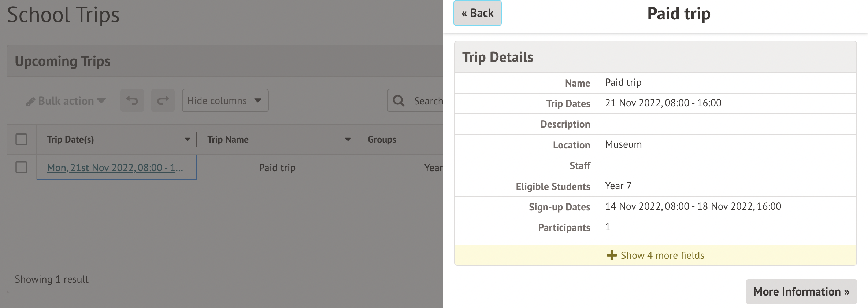Click the Groups column header
This screenshot has height=308, width=868.
(x=382, y=139)
